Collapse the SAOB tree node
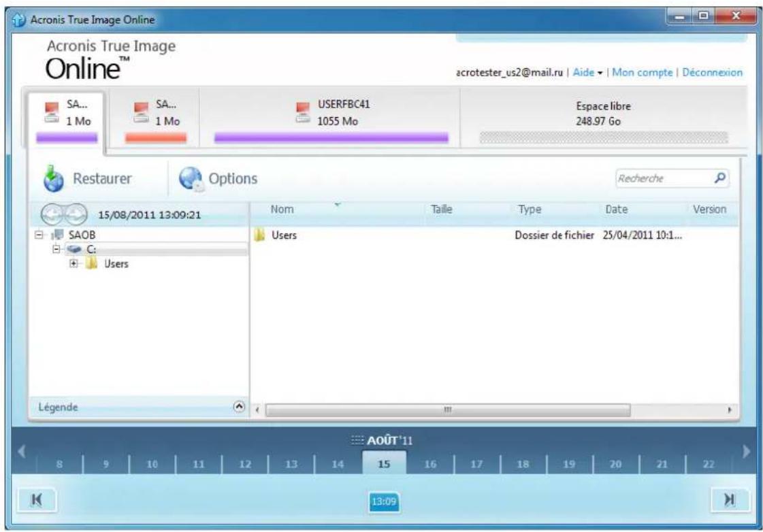Image resolution: width=763 pixels, height=532 pixels. [39, 235]
